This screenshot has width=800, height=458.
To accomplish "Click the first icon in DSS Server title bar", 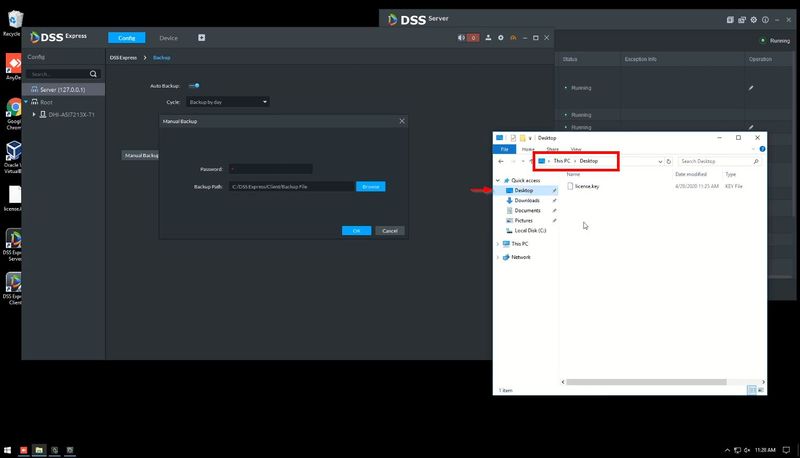I will click(x=730, y=19).
